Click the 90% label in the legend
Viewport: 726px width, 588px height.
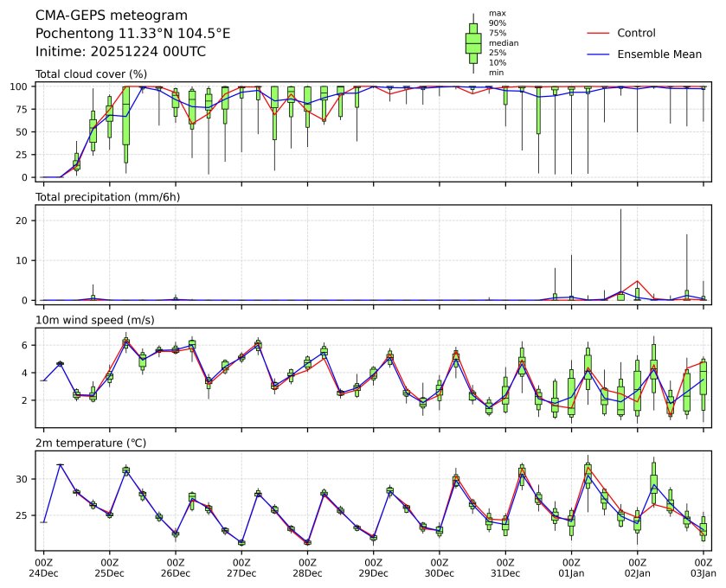[497, 23]
